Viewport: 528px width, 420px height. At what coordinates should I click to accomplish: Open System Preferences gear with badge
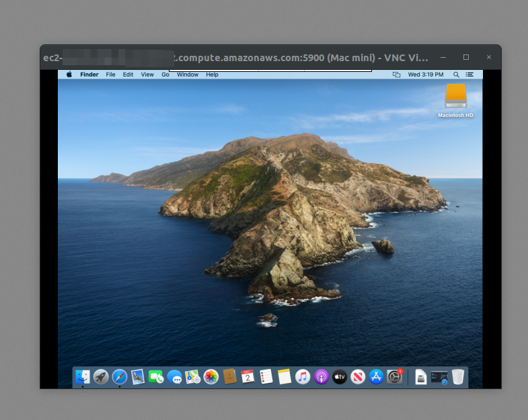click(394, 377)
